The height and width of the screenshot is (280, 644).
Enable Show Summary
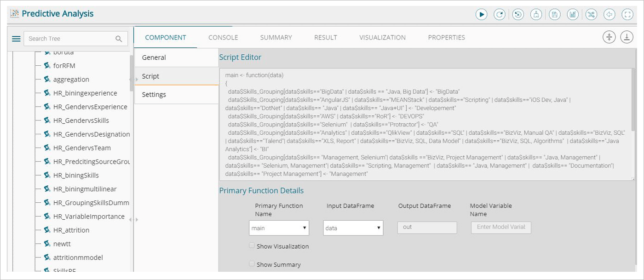pos(252,264)
